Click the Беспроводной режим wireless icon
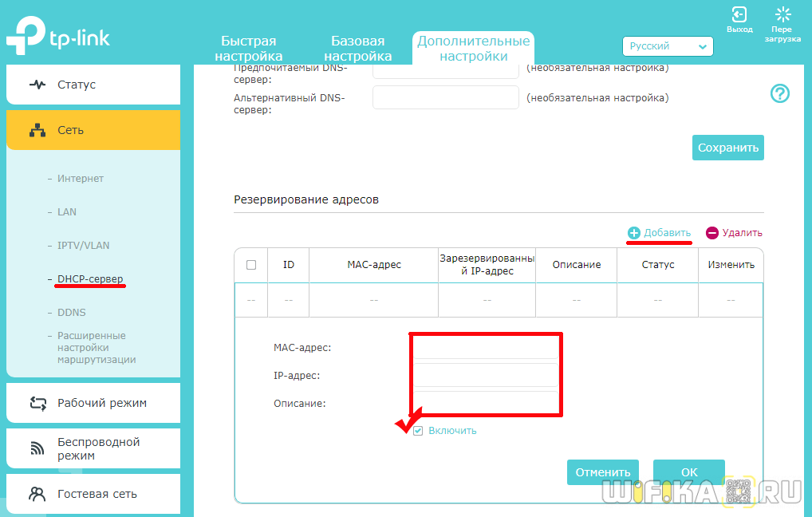This screenshot has width=812, height=517. click(x=37, y=448)
